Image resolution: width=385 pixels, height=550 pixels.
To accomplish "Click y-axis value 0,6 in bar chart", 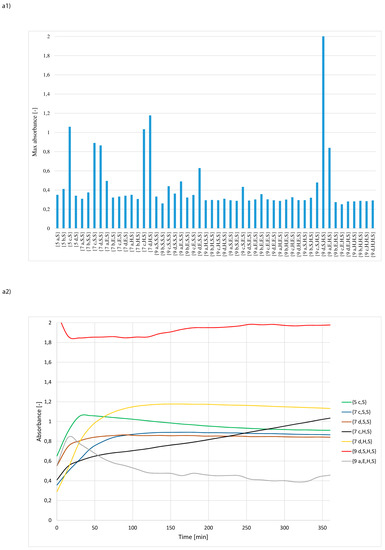I will point(46,171).
